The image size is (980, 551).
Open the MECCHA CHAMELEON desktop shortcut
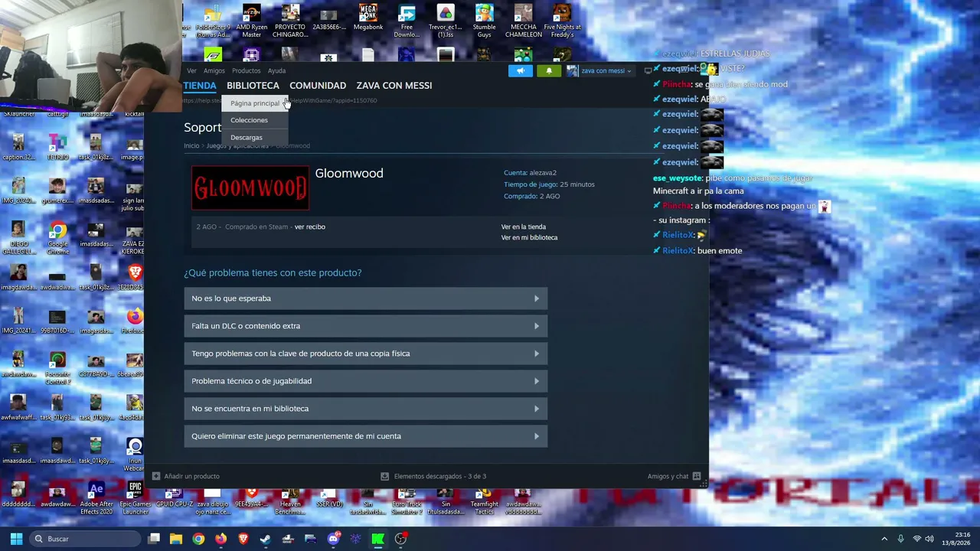(x=524, y=21)
